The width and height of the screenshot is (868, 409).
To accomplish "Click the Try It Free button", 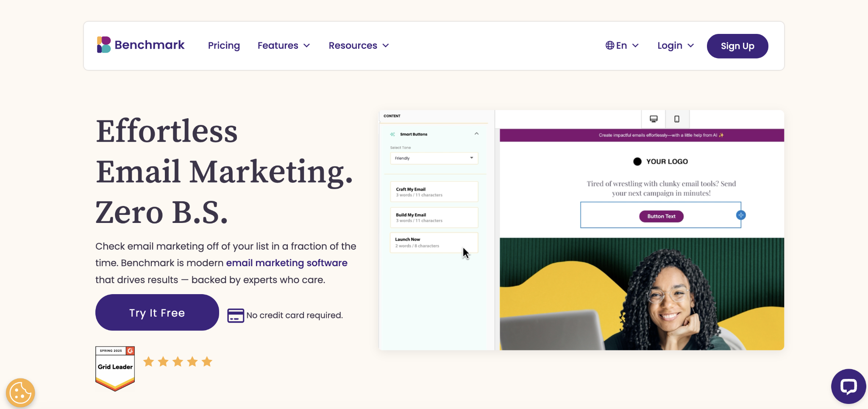I will [157, 313].
